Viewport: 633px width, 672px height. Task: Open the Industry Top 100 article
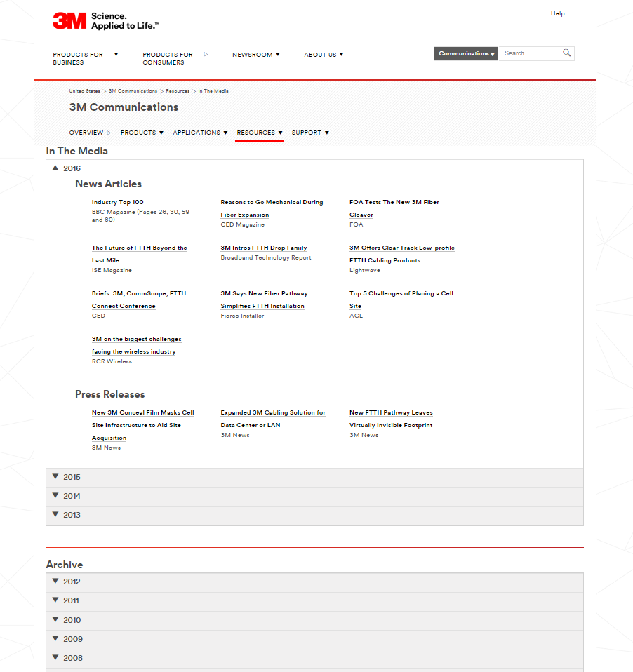[117, 202]
